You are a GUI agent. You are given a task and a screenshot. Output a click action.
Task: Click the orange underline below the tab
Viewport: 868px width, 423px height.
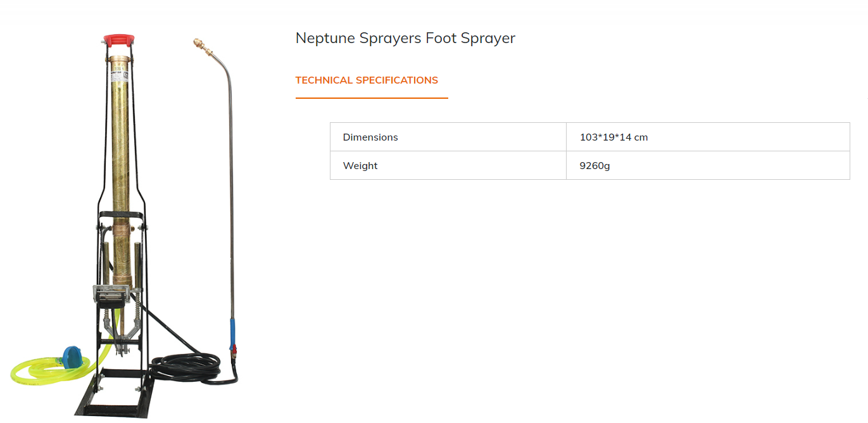pyautogui.click(x=372, y=98)
